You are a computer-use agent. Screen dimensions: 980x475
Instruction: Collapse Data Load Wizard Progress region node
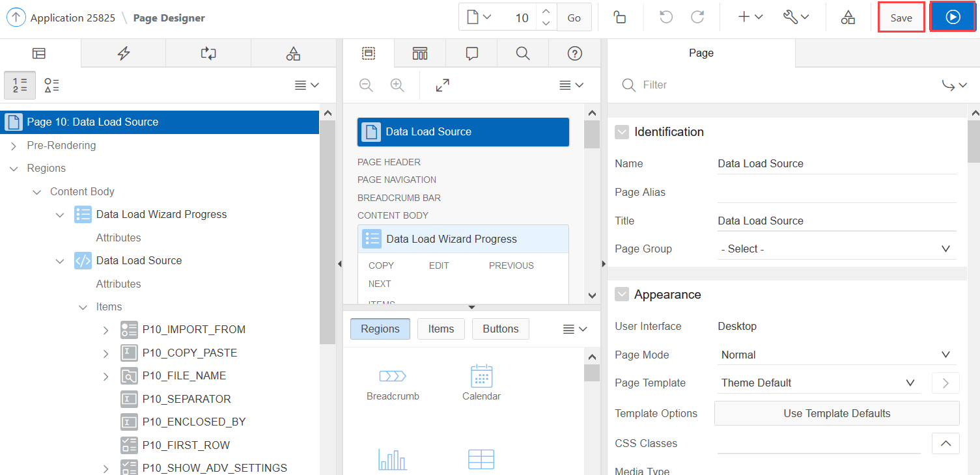[60, 215]
